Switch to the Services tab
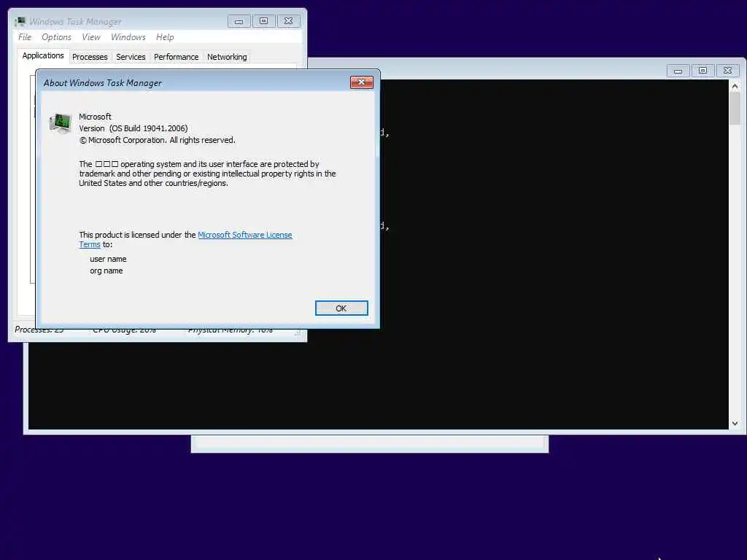Image resolution: width=747 pixels, height=560 pixels. click(x=131, y=57)
